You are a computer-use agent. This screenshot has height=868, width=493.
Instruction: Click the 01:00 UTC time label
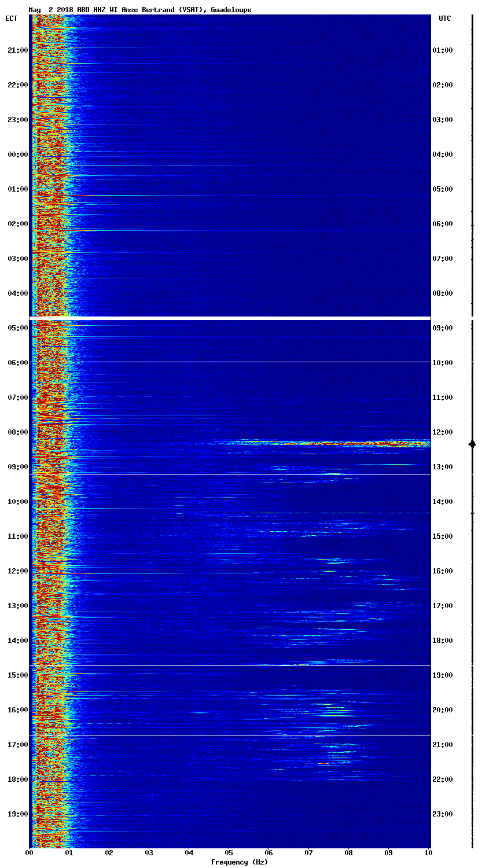pos(443,50)
